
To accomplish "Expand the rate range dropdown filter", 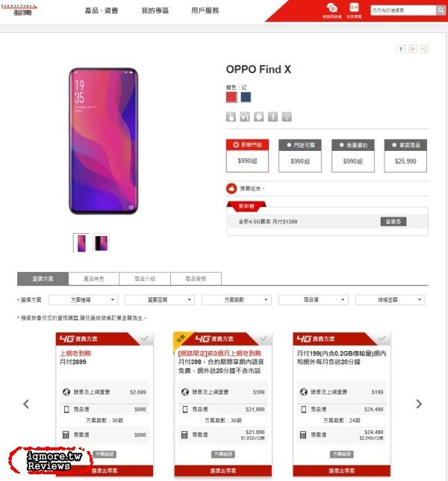I will 160,300.
